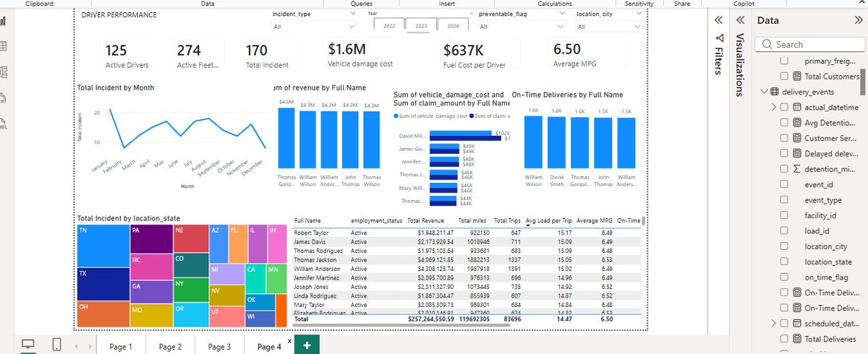Click the Data pane vertical scrollbar

coord(864,83)
